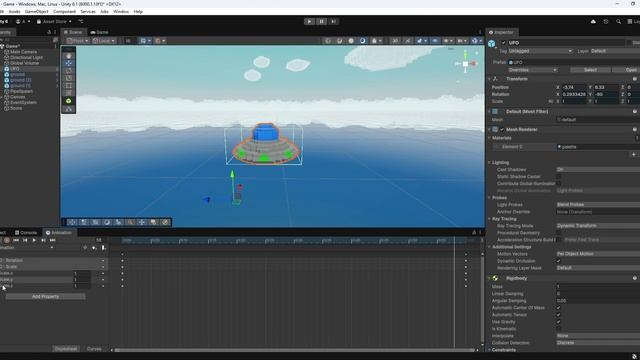Go to previous keyframe in Animation window
This screenshot has height=360, width=640.
tap(25, 240)
